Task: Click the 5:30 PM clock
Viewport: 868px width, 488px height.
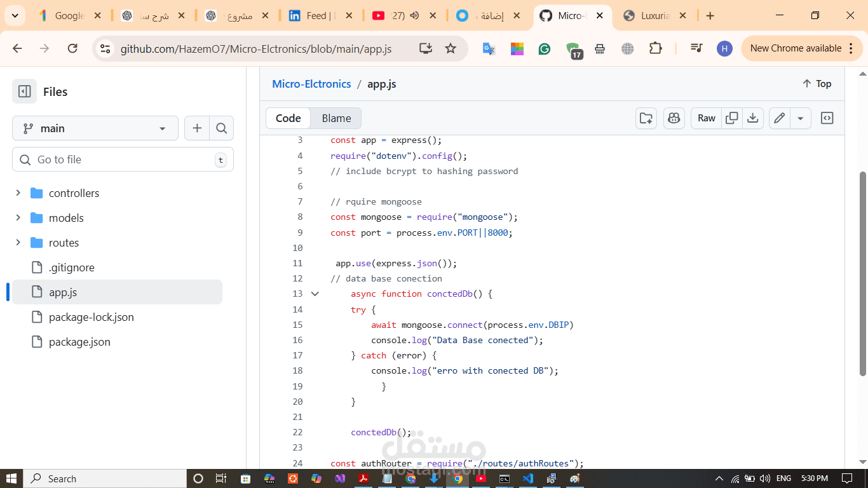Action: point(814,478)
